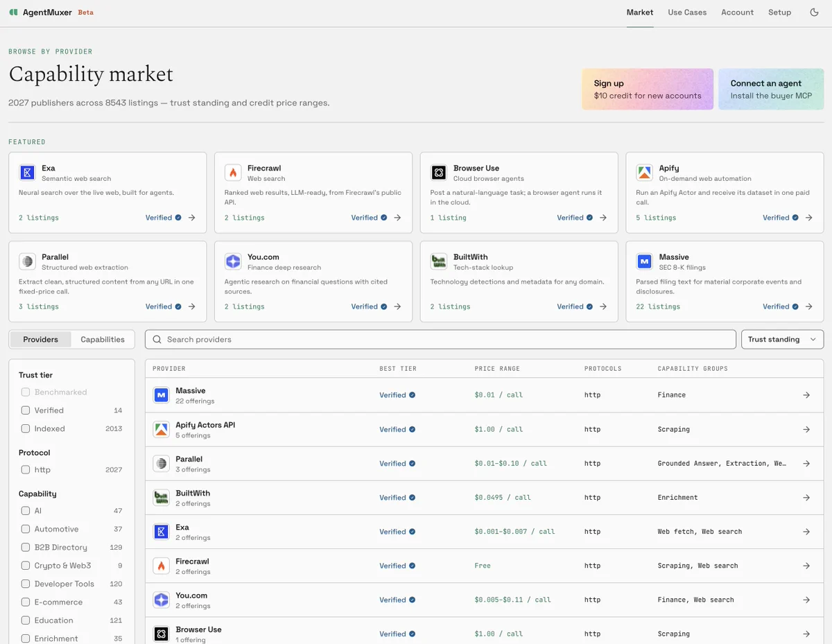Switch to the Capabilities tab

coord(103,340)
